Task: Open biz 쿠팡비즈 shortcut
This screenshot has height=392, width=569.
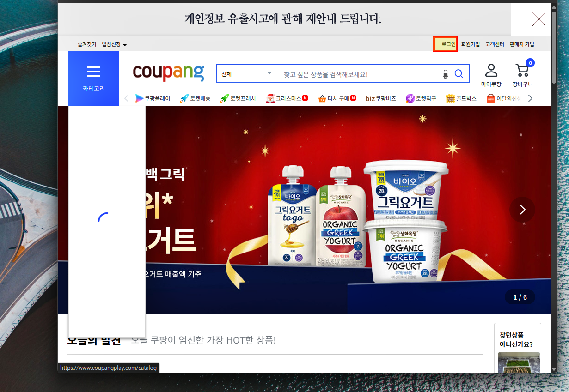Action: coord(380,98)
